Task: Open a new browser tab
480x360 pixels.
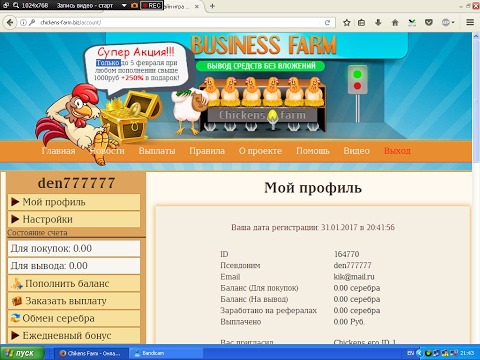Action: click(213, 6)
